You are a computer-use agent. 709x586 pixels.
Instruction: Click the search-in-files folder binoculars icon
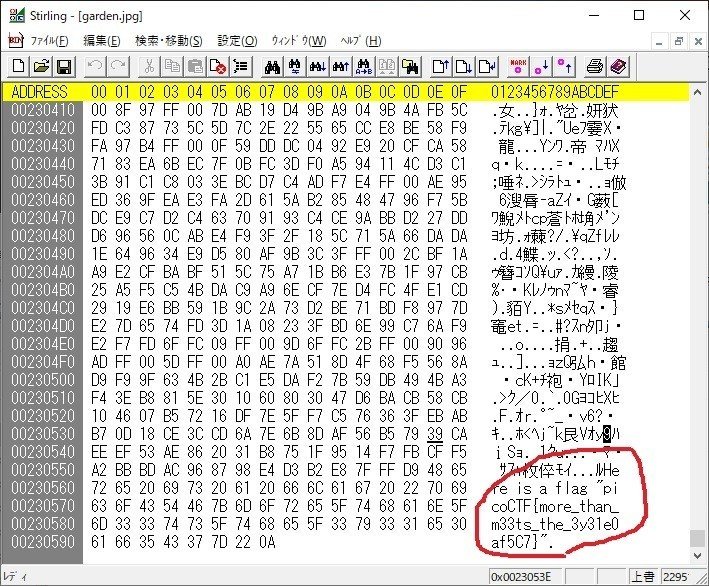click(x=410, y=67)
